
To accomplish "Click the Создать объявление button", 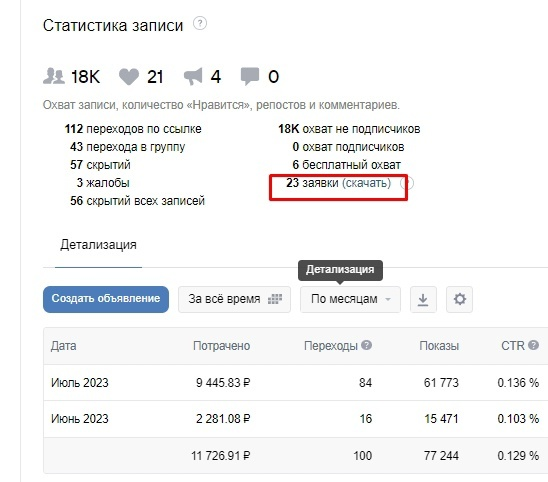I will pos(106,299).
